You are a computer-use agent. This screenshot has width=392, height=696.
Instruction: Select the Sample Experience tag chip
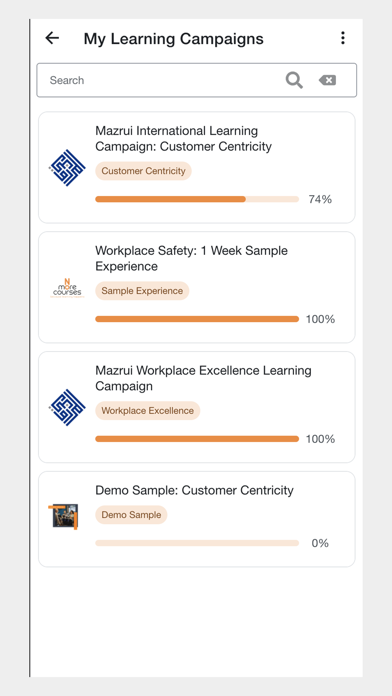click(142, 291)
